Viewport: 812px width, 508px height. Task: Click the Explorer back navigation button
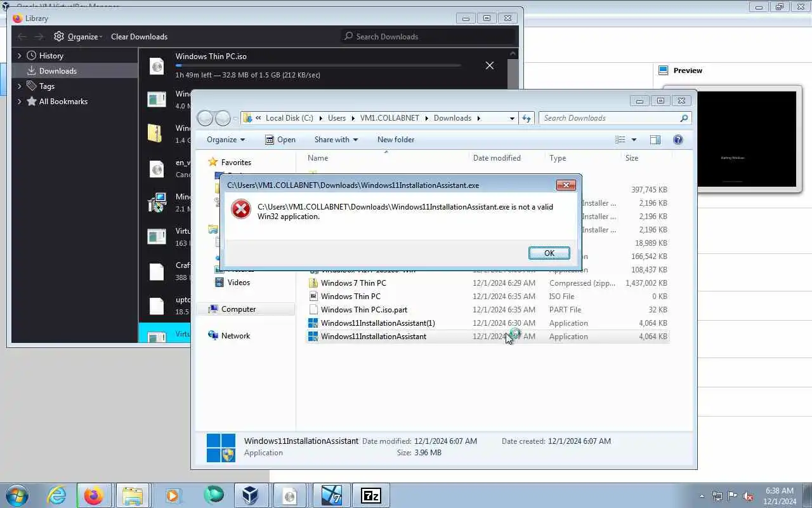pyautogui.click(x=206, y=118)
